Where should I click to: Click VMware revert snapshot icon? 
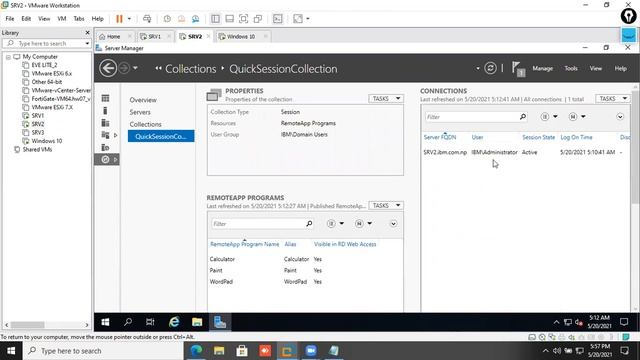click(x=181, y=19)
